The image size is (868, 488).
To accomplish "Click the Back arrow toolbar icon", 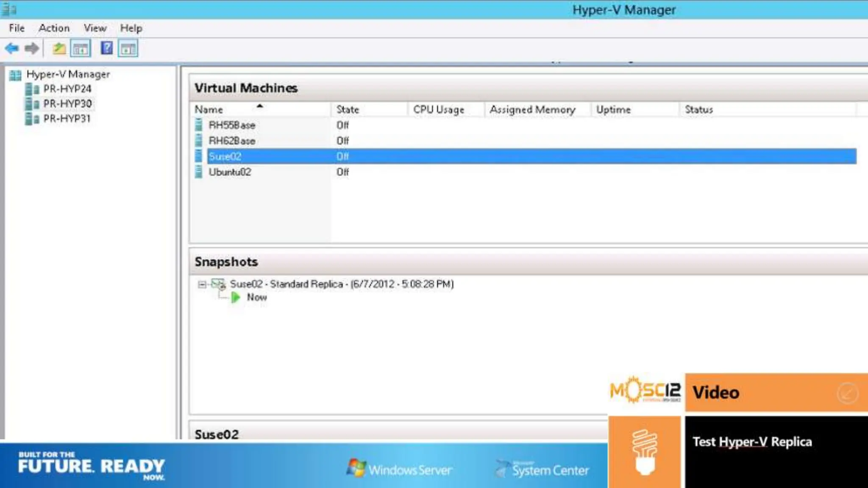I will [x=12, y=48].
